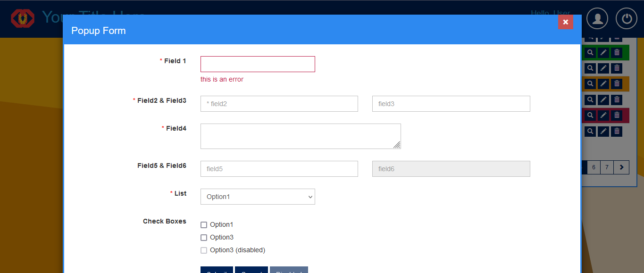Click the magnifier icon in orange row

click(x=590, y=84)
